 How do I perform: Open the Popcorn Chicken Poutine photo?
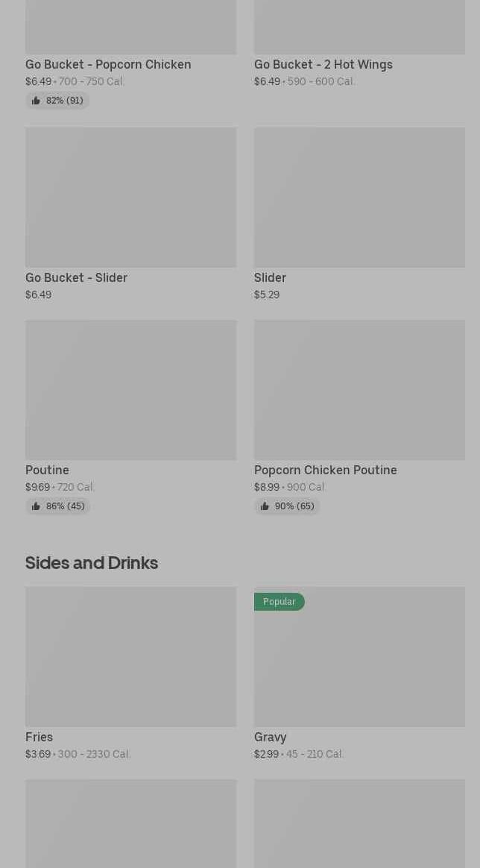pyautogui.click(x=359, y=390)
